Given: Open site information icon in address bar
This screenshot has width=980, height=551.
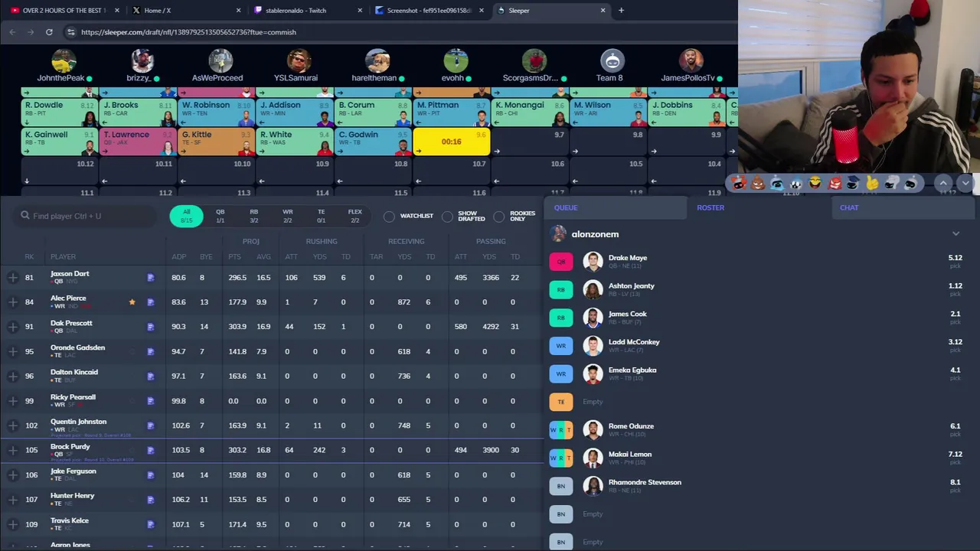Looking at the screenshot, I should (x=70, y=32).
